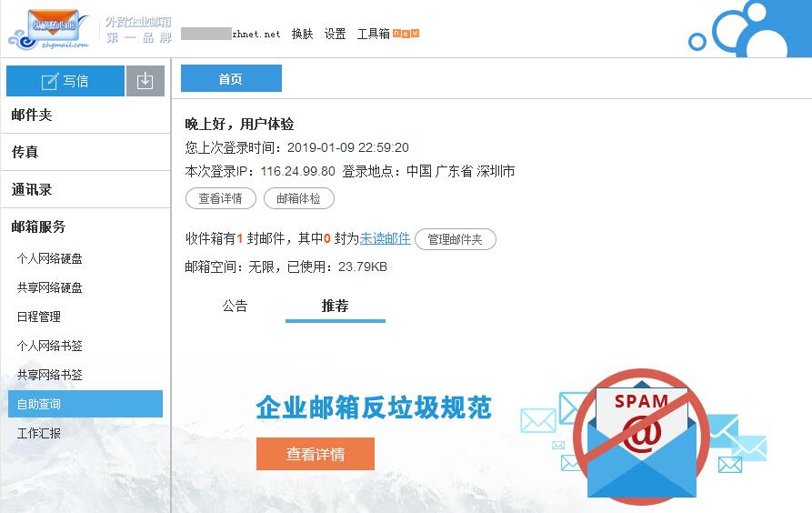
Task: Select 自助查询 in sidebar
Action: tap(38, 404)
